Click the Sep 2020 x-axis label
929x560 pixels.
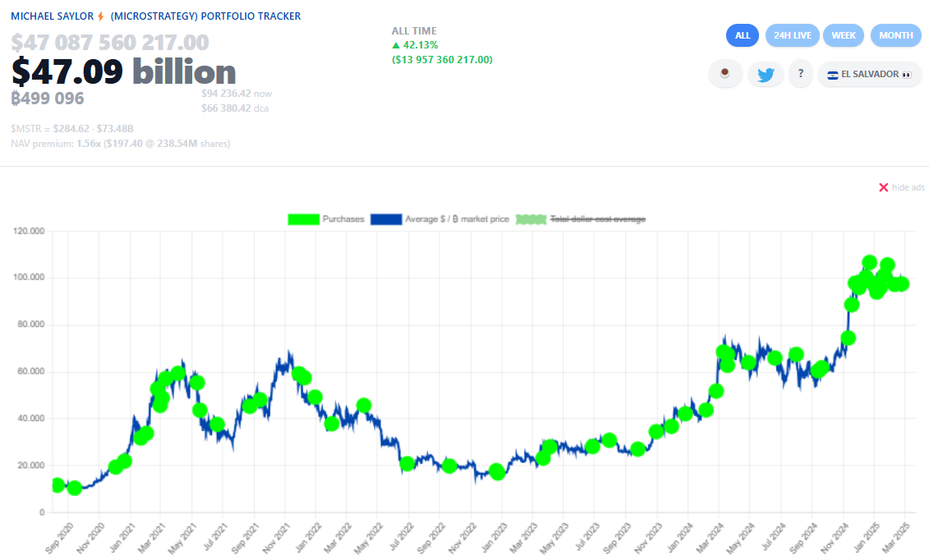coord(59,538)
